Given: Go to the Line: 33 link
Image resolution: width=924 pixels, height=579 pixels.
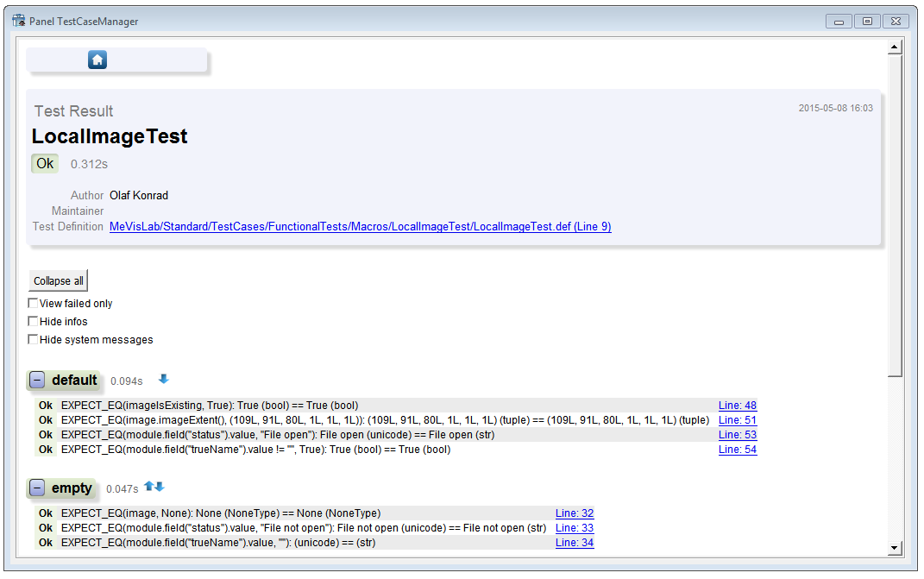Looking at the screenshot, I should tap(574, 528).
